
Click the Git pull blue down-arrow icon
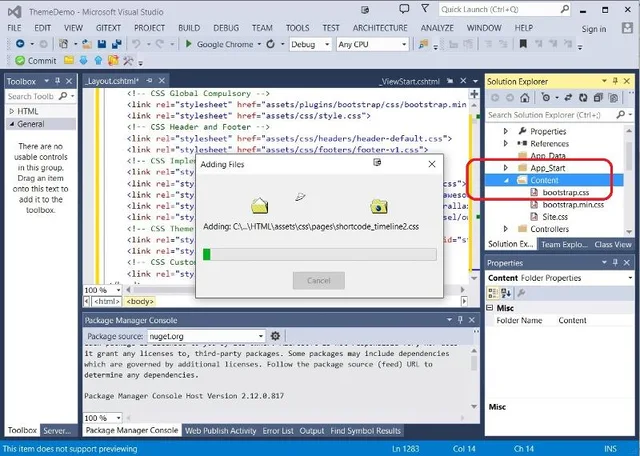click(x=83, y=60)
